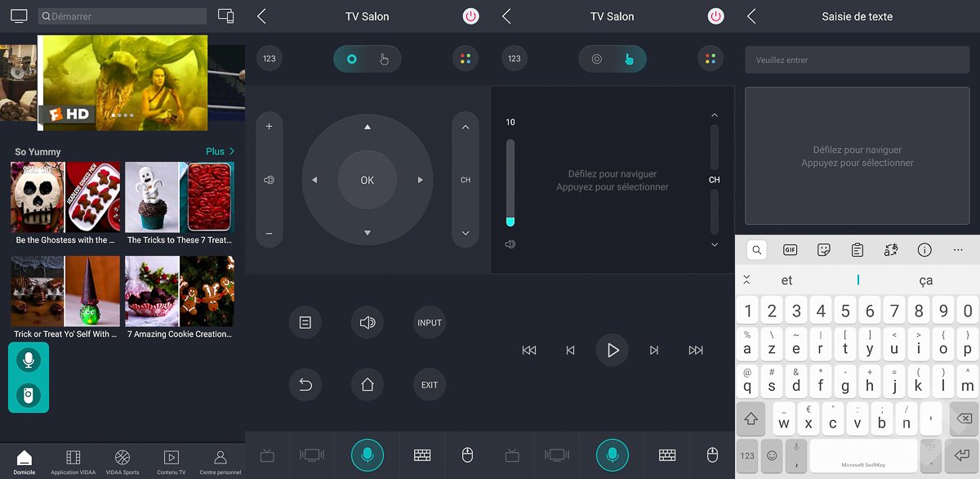
Task: Tap backspace key on keyboard
Action: click(964, 419)
